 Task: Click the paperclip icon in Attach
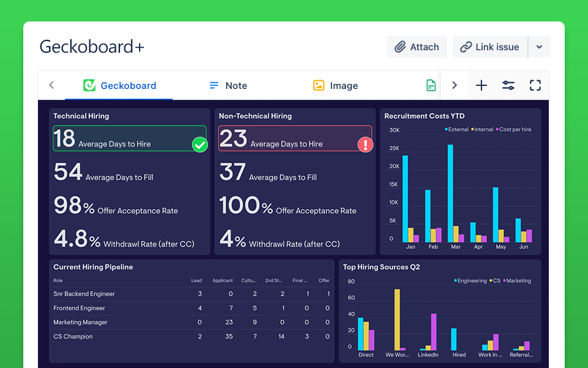400,47
